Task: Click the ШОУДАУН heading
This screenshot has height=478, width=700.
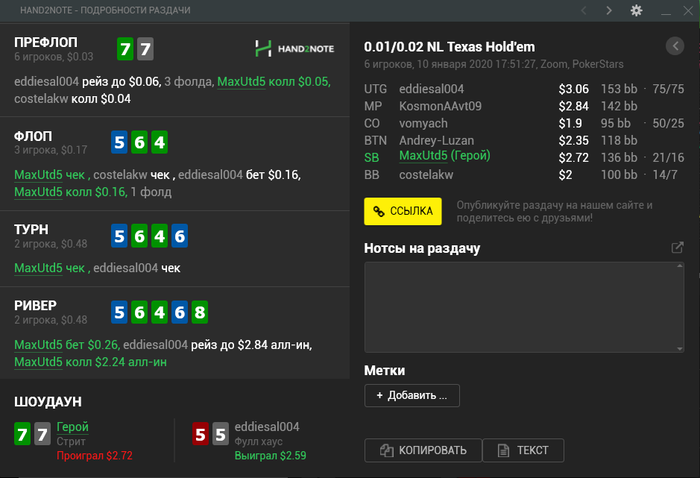Action: (x=48, y=402)
